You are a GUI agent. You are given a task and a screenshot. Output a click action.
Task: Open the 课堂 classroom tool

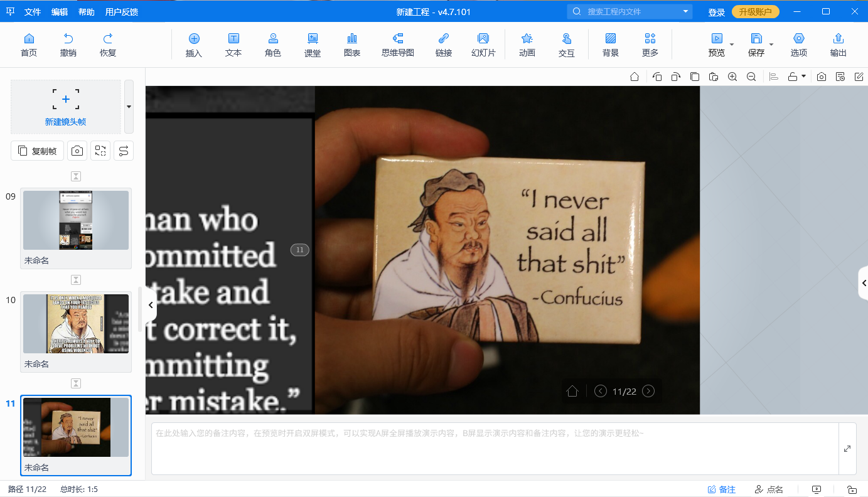pyautogui.click(x=313, y=45)
